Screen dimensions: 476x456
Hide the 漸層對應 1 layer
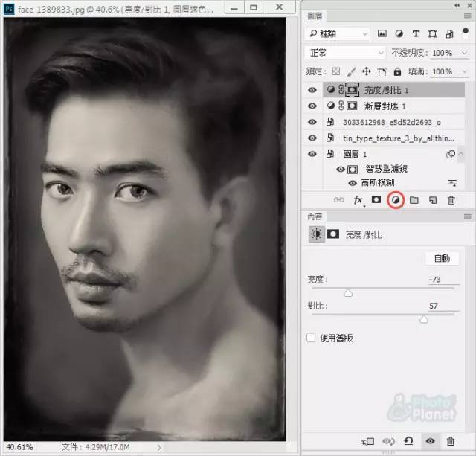click(x=312, y=106)
